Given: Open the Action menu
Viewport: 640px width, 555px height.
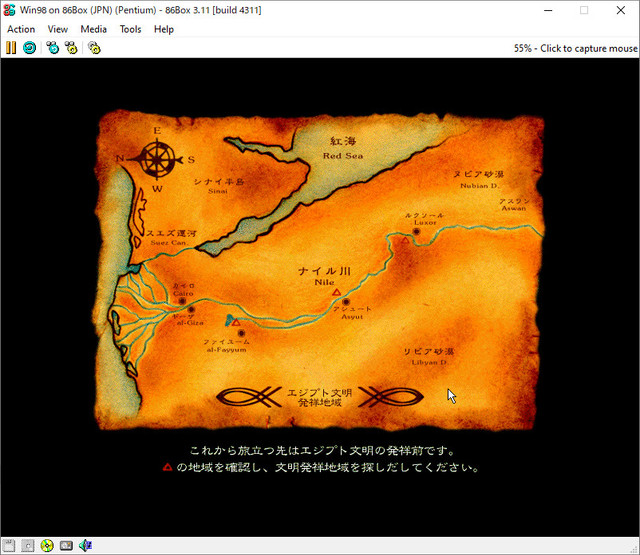Looking at the screenshot, I should (x=21, y=29).
